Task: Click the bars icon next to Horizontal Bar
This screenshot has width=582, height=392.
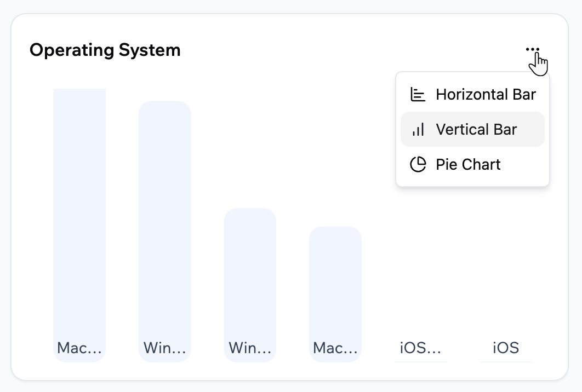Action: point(418,94)
